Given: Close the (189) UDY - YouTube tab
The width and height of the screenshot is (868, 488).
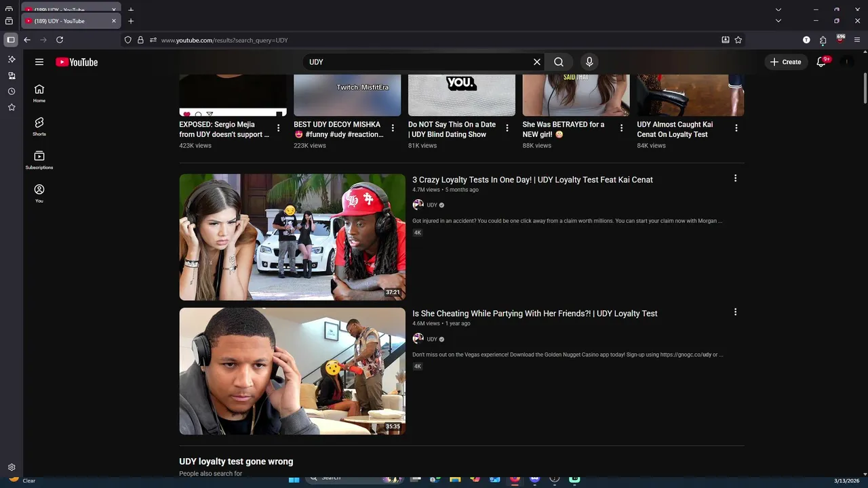Looking at the screenshot, I should click(x=113, y=21).
